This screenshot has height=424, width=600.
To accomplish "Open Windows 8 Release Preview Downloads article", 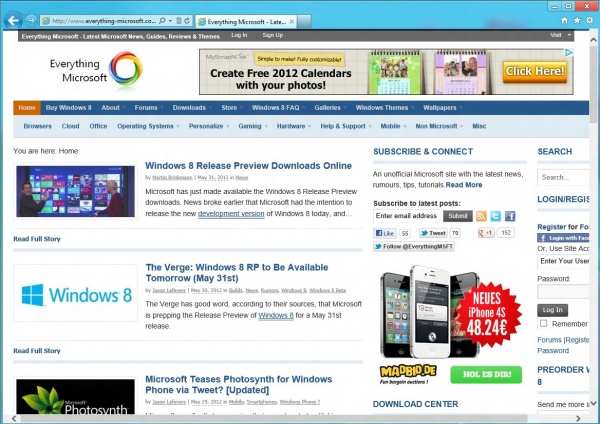I will coord(248,166).
